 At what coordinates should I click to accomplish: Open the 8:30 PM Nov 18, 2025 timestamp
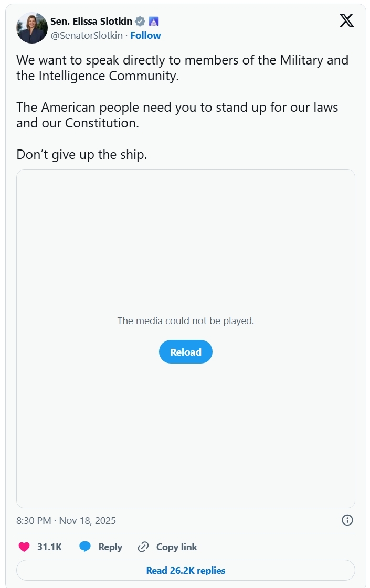coord(66,521)
